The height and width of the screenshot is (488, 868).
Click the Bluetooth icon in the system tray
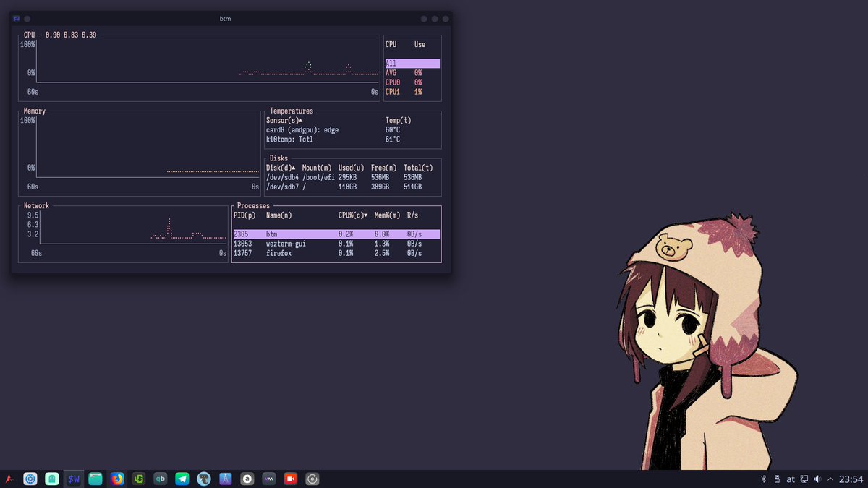click(764, 478)
